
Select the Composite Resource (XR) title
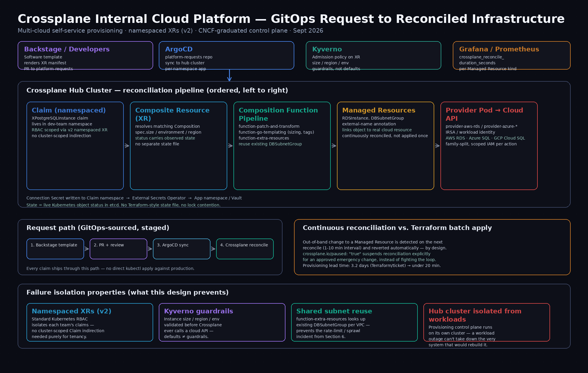click(172, 115)
